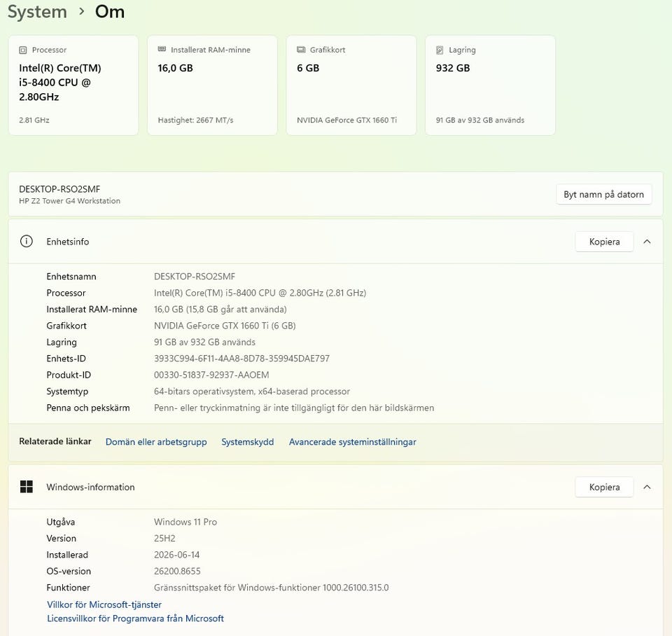The height and width of the screenshot is (636, 672).
Task: Click 16,0 GB value in RAM card
Action: coord(175,68)
